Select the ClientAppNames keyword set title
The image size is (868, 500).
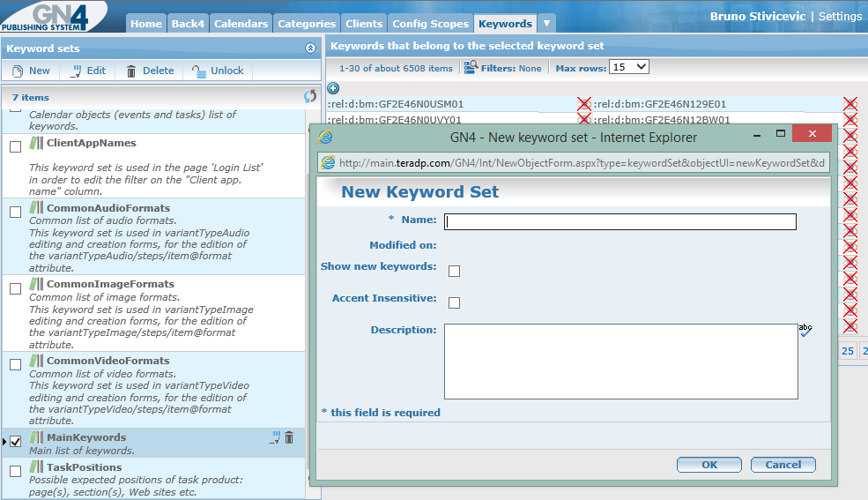point(92,143)
